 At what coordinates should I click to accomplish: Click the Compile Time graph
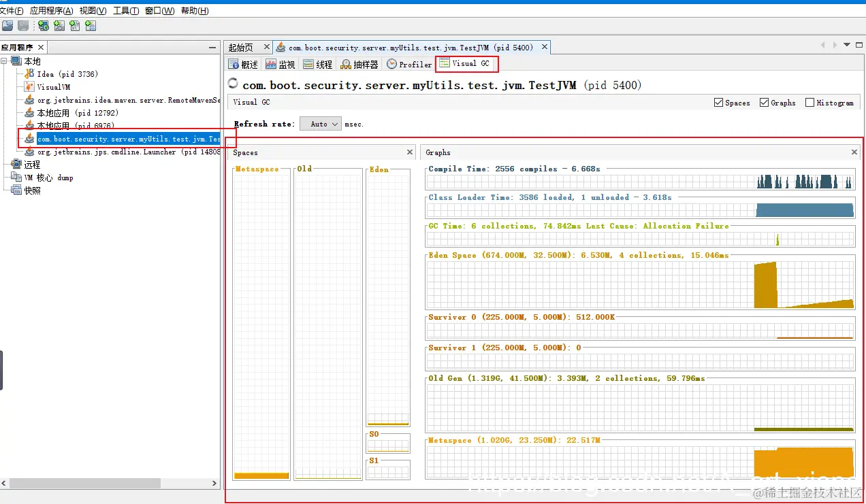tap(640, 182)
